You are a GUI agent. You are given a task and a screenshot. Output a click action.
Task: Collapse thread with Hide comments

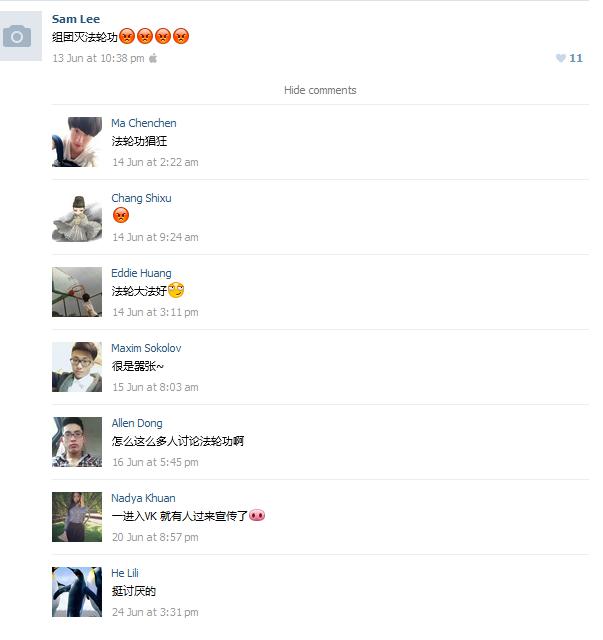coord(320,90)
